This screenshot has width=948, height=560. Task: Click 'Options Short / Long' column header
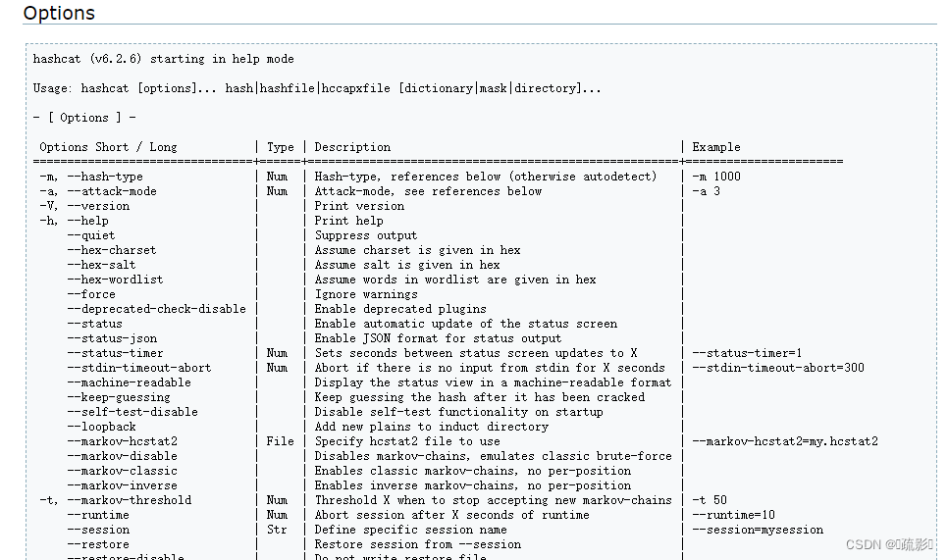tap(108, 147)
